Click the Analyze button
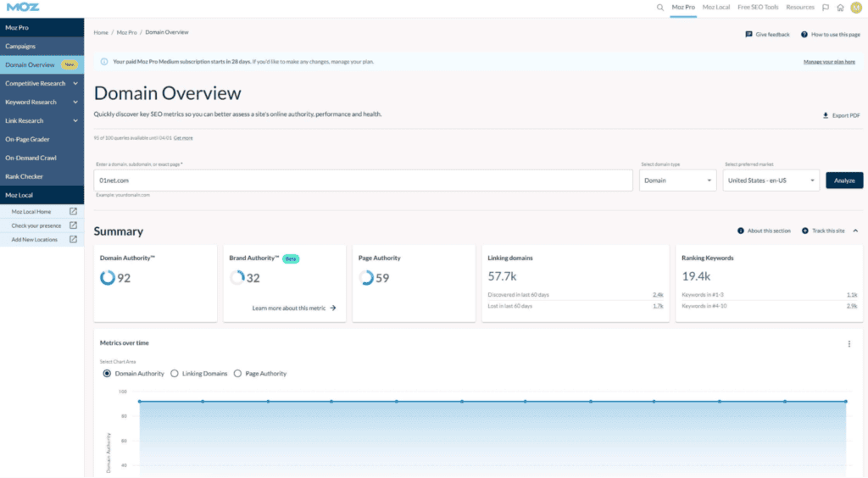 point(844,181)
